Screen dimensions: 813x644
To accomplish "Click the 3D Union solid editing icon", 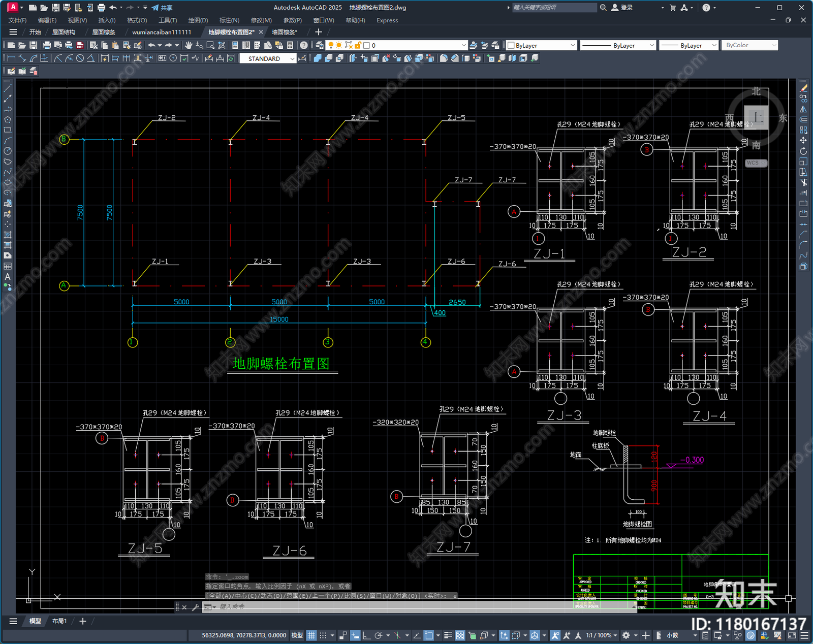I will [x=318, y=58].
